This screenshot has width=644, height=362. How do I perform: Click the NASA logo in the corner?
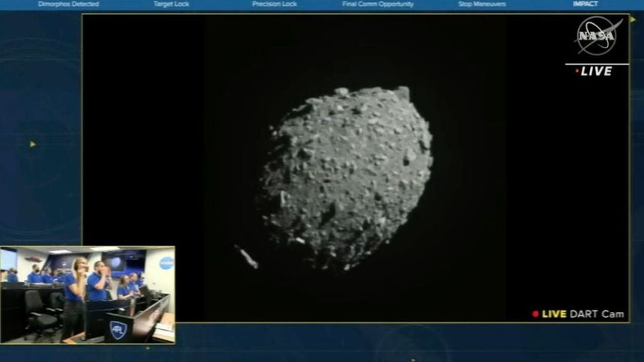pyautogui.click(x=598, y=35)
